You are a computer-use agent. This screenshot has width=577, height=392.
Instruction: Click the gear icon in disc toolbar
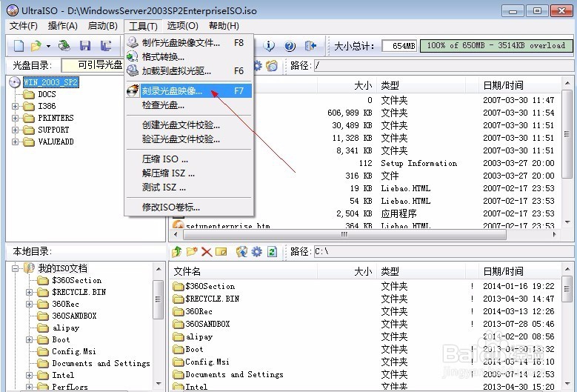coord(258,66)
